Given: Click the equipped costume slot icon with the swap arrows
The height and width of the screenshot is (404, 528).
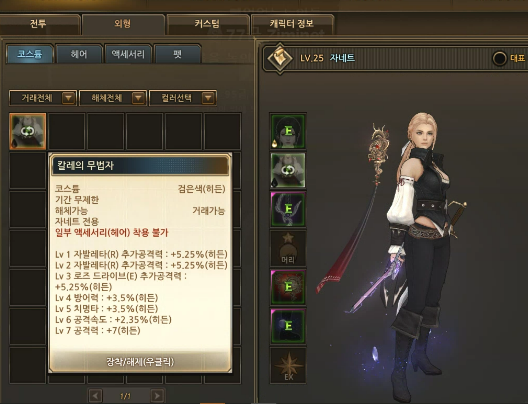Looking at the screenshot, I should click(x=288, y=170).
